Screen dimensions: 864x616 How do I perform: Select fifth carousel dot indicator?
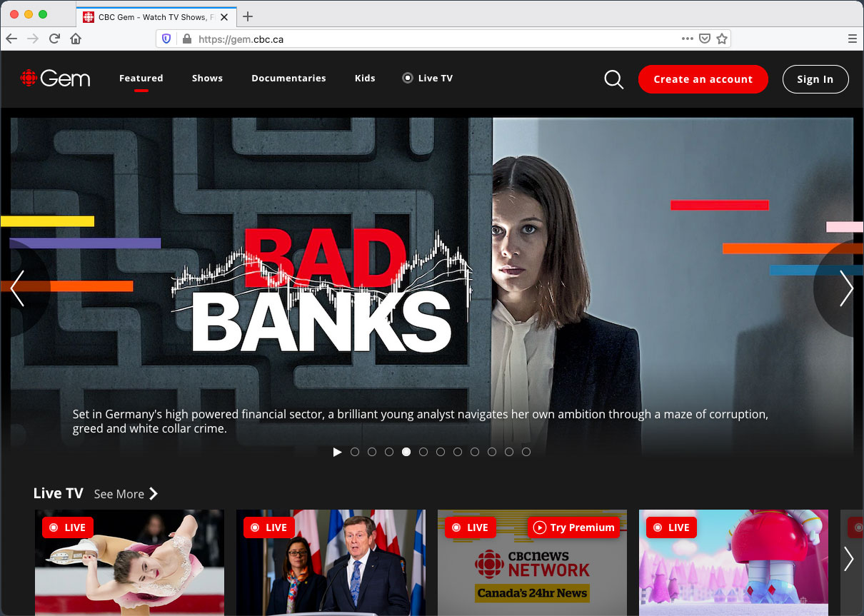click(x=423, y=452)
